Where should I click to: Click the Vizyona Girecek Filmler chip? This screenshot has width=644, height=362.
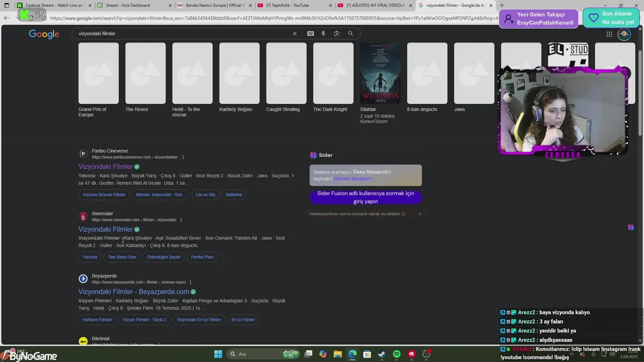pyautogui.click(x=104, y=195)
